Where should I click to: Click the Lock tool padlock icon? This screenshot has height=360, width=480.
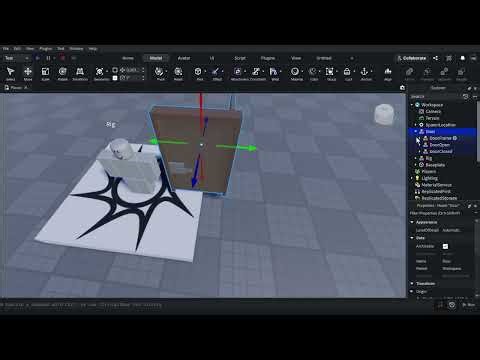[x=347, y=71]
